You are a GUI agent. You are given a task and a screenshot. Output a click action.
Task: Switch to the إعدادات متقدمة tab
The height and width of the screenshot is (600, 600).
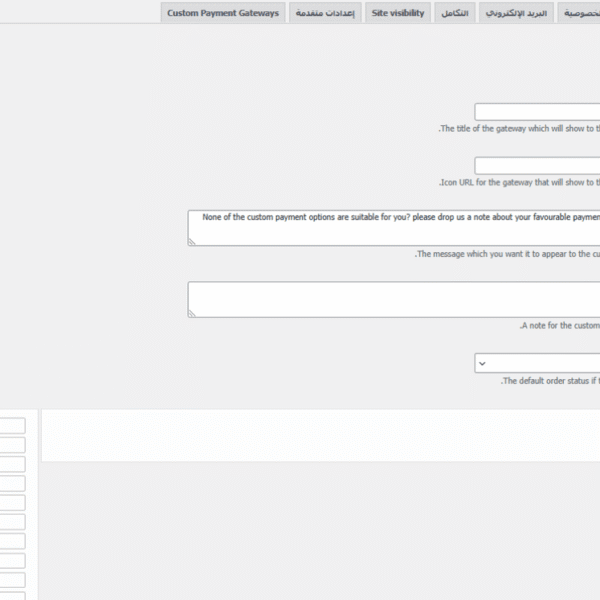point(324,13)
